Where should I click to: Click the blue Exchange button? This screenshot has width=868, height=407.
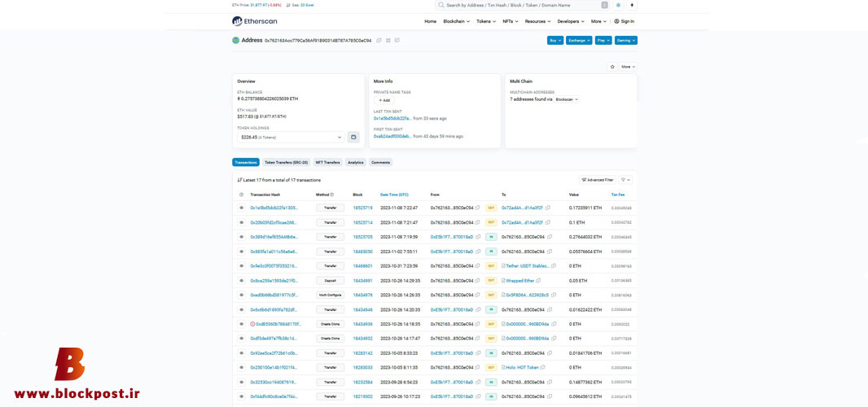(x=579, y=41)
